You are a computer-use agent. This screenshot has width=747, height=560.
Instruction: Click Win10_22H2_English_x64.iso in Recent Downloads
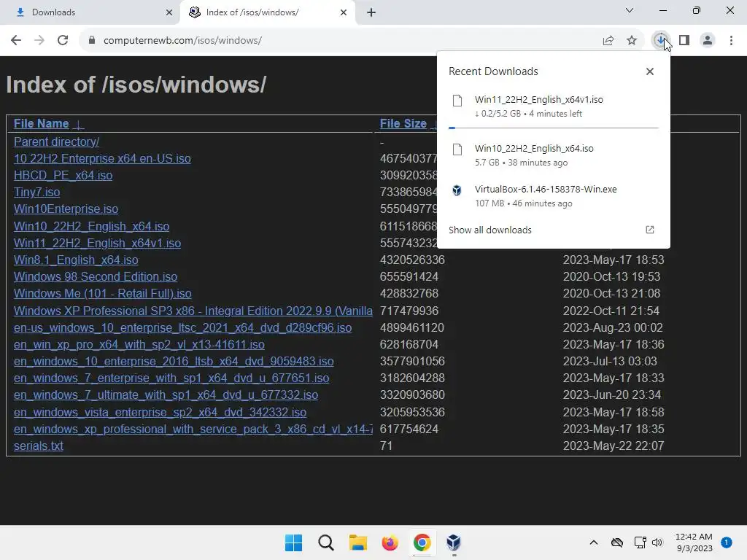coord(534,149)
